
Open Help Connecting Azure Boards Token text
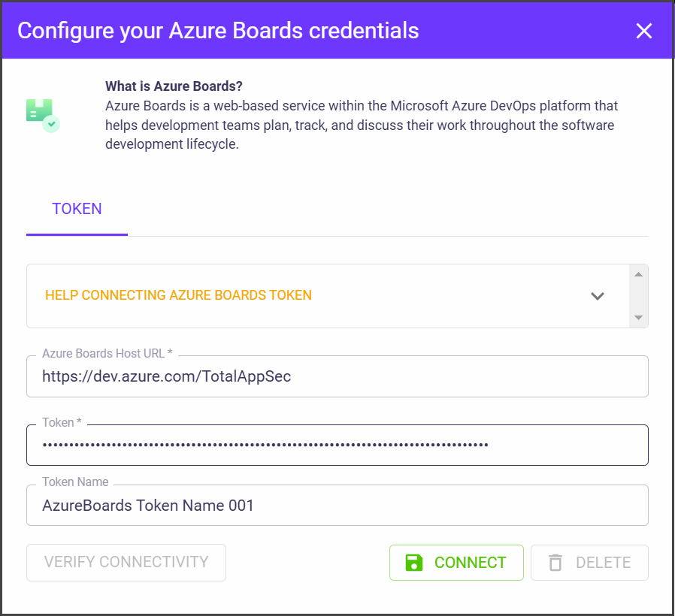[x=178, y=295]
